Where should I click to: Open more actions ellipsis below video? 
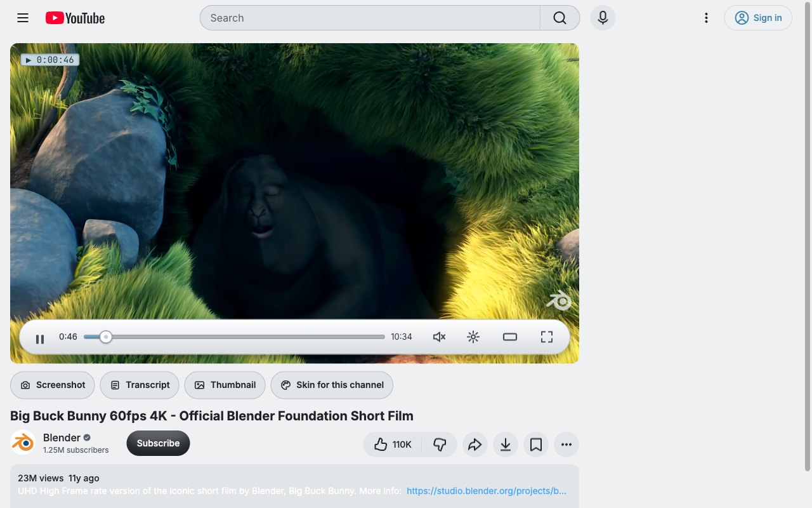(566, 444)
